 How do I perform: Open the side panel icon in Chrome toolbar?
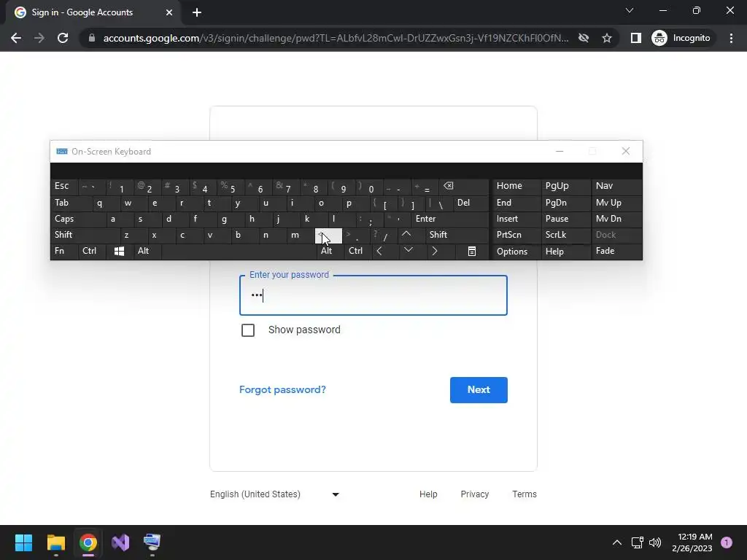point(635,38)
